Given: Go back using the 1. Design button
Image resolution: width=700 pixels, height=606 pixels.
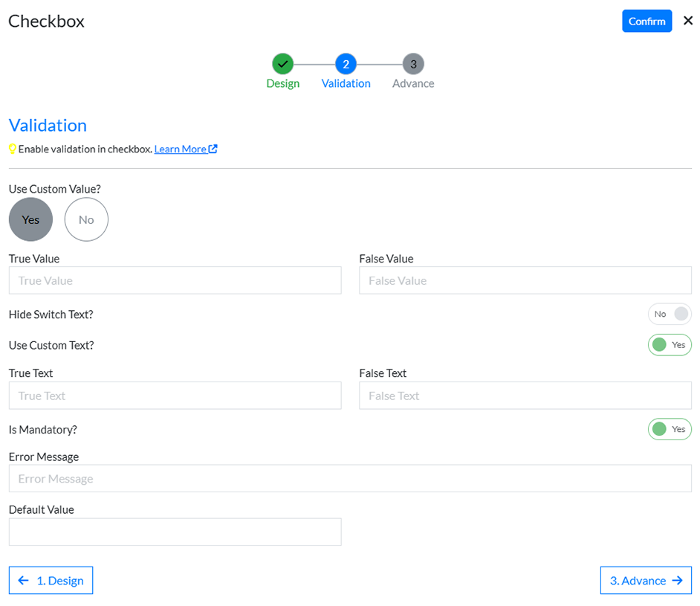Looking at the screenshot, I should (51, 580).
